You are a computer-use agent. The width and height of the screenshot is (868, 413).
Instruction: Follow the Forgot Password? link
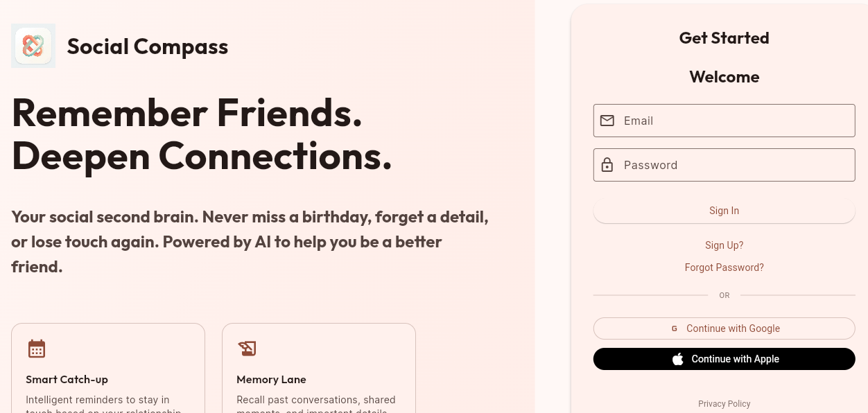[724, 267]
